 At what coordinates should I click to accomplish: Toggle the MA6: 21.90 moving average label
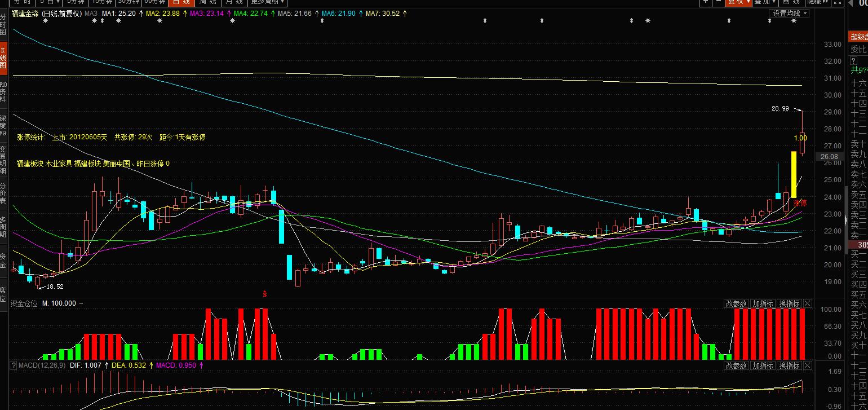(x=339, y=14)
